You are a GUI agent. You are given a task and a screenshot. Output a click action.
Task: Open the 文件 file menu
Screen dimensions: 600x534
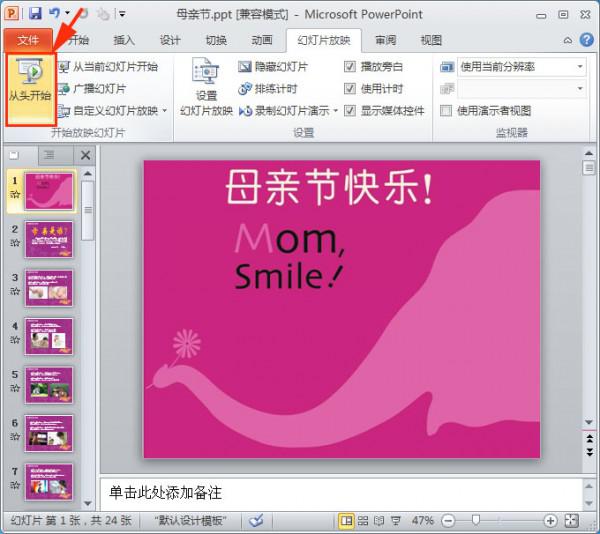tap(28, 40)
